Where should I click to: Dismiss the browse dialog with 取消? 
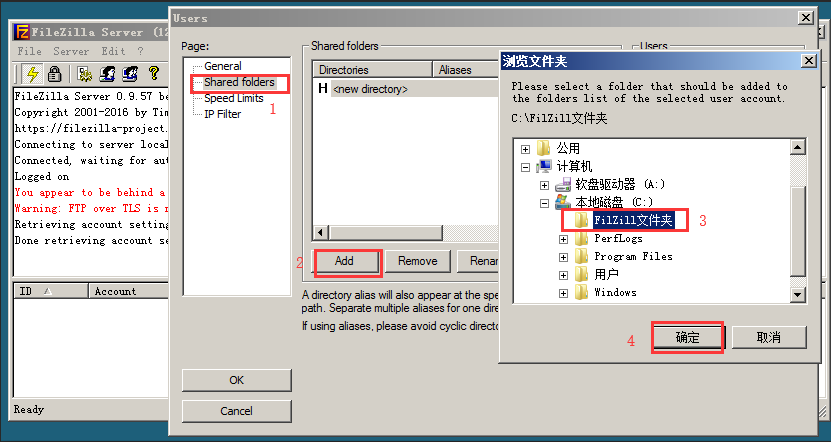pos(769,338)
